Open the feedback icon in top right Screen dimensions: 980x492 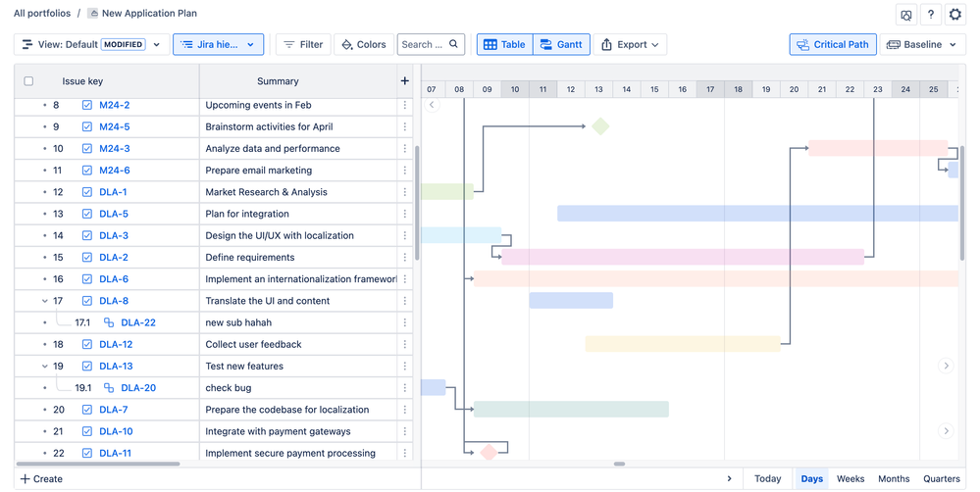click(905, 15)
